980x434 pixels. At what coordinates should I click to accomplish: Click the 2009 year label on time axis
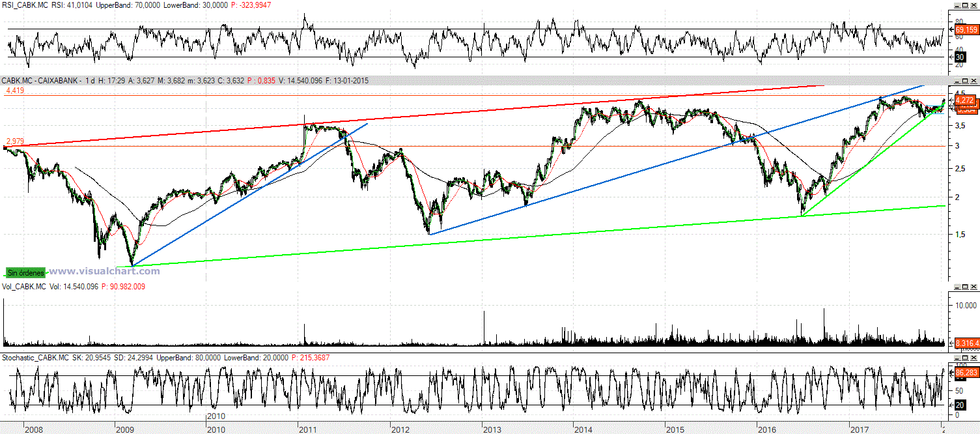point(124,429)
